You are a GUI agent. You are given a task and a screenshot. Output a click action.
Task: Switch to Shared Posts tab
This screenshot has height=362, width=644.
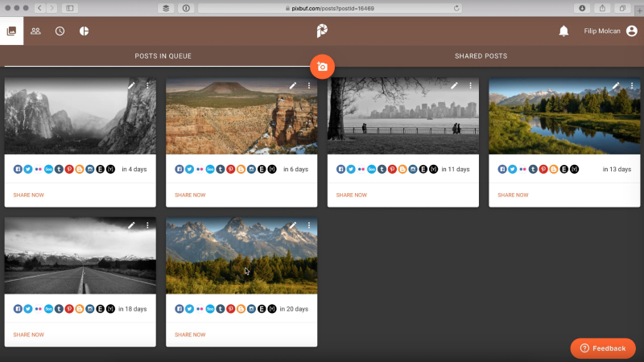pos(481,56)
